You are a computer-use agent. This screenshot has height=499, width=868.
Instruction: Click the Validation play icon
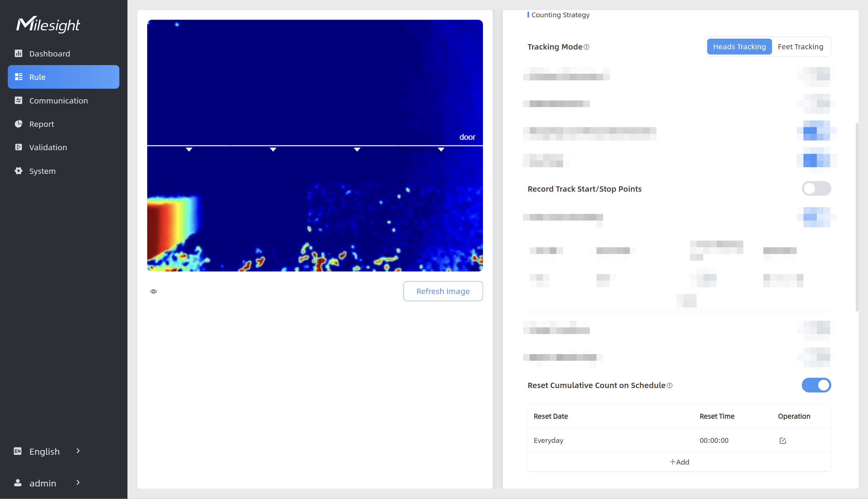click(19, 147)
